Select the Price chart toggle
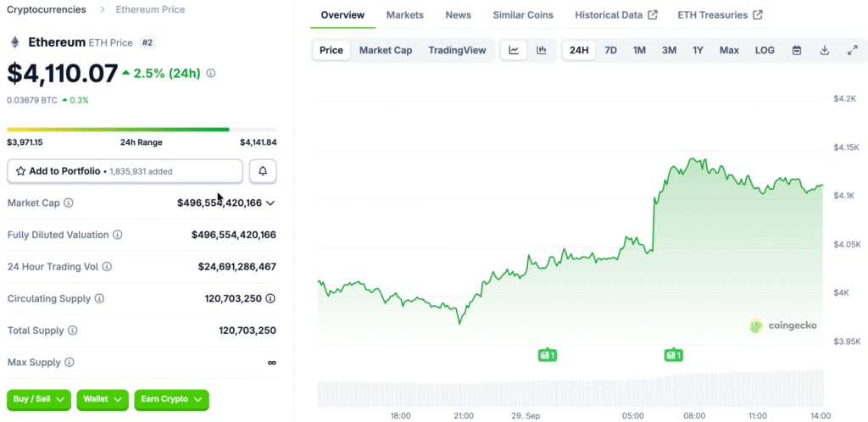Viewport: 868px width, 422px height. pos(331,50)
